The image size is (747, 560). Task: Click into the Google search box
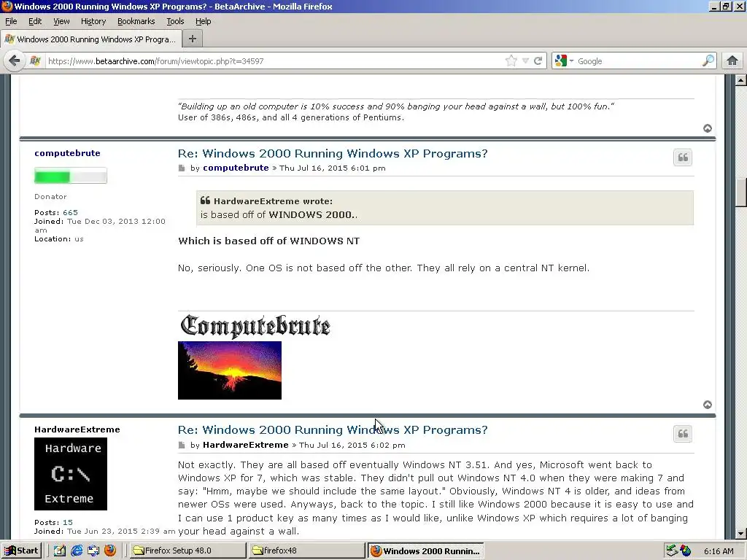click(638, 61)
